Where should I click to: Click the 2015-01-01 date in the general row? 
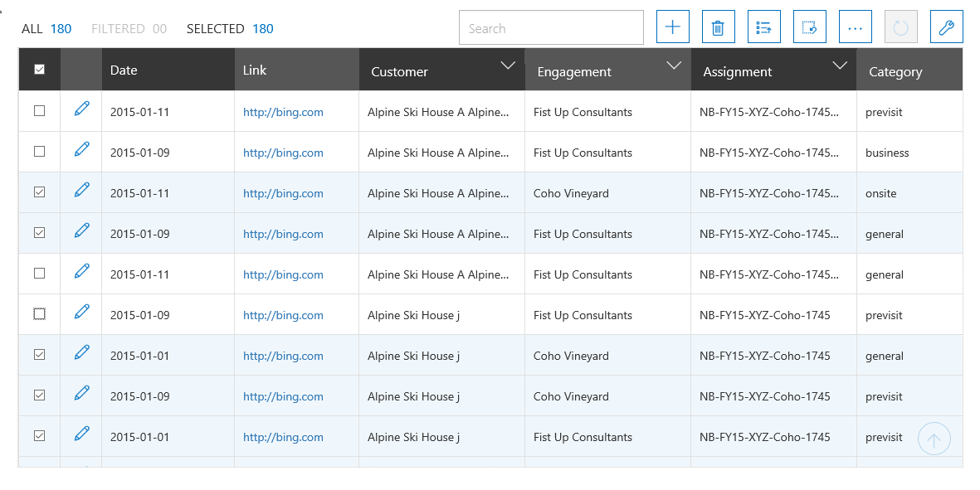click(139, 356)
